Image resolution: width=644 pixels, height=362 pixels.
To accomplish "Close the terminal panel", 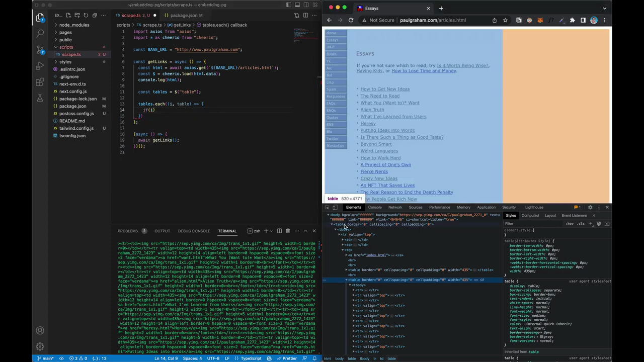I will (314, 231).
